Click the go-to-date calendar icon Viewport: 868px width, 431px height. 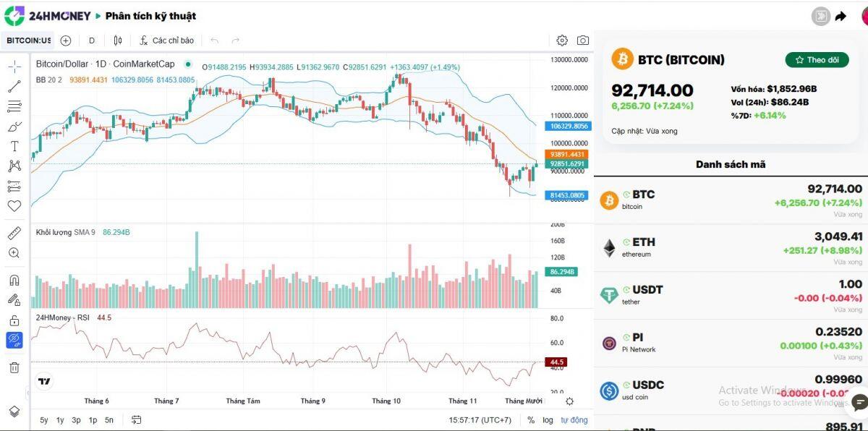coord(136,419)
